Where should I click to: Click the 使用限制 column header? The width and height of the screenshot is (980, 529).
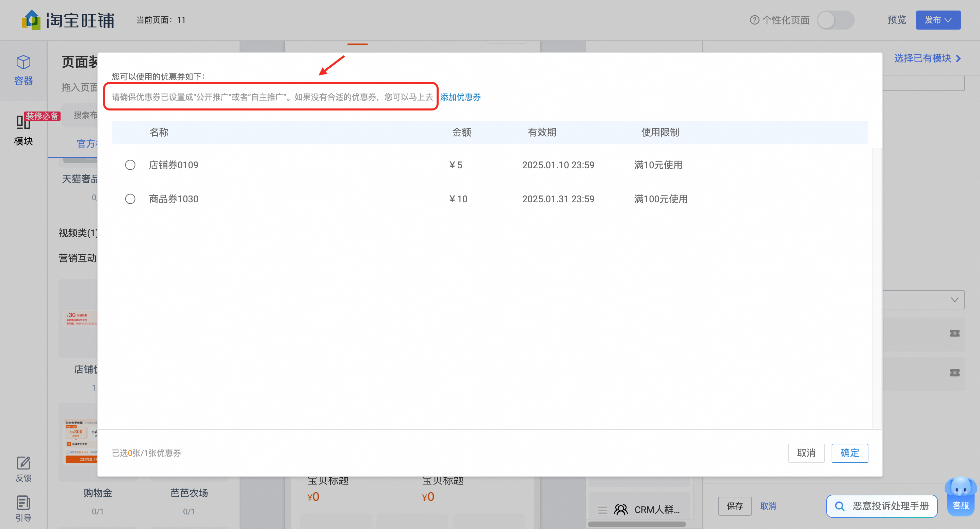(660, 132)
